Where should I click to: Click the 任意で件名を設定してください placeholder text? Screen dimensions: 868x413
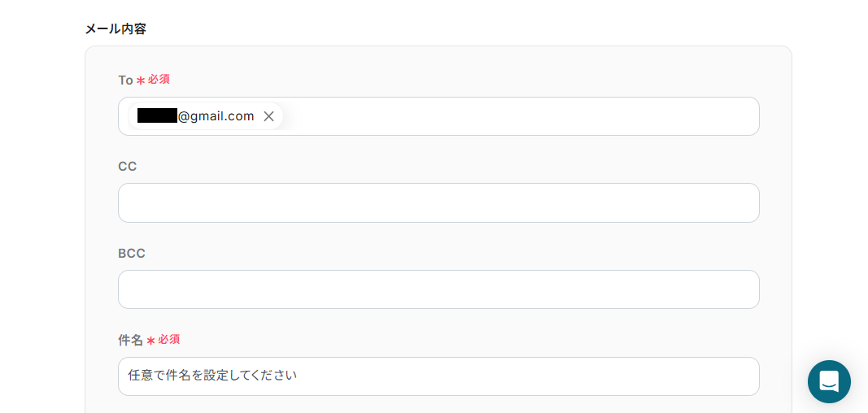(212, 376)
